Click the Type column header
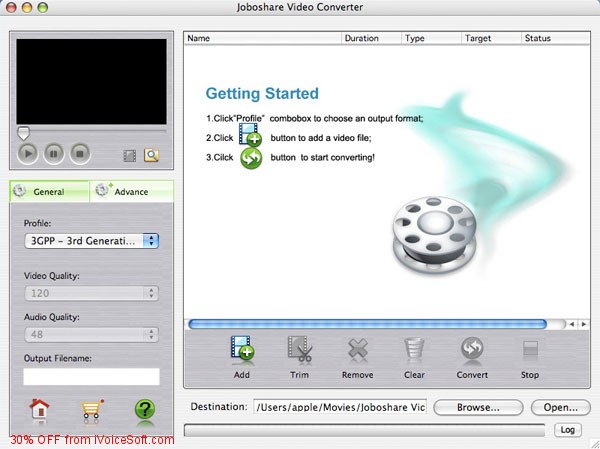This screenshot has width=600, height=449. pyautogui.click(x=431, y=38)
